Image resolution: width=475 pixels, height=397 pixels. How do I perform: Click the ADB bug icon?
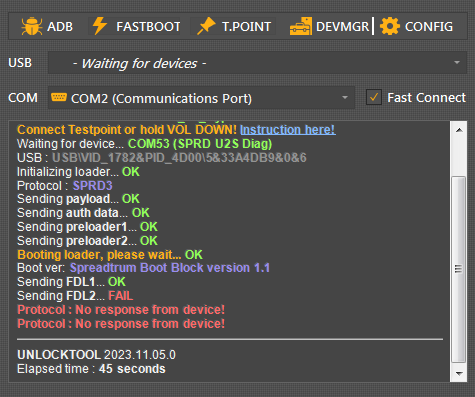32,26
